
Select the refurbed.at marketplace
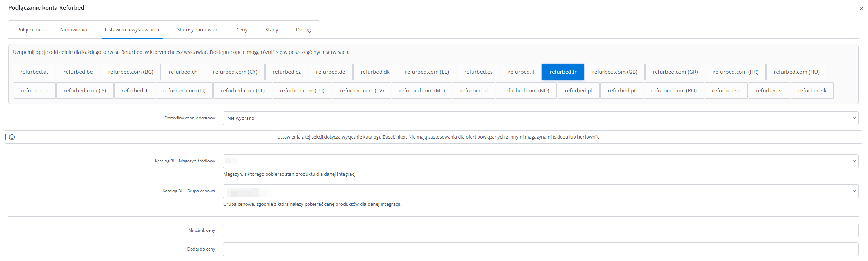(34, 72)
